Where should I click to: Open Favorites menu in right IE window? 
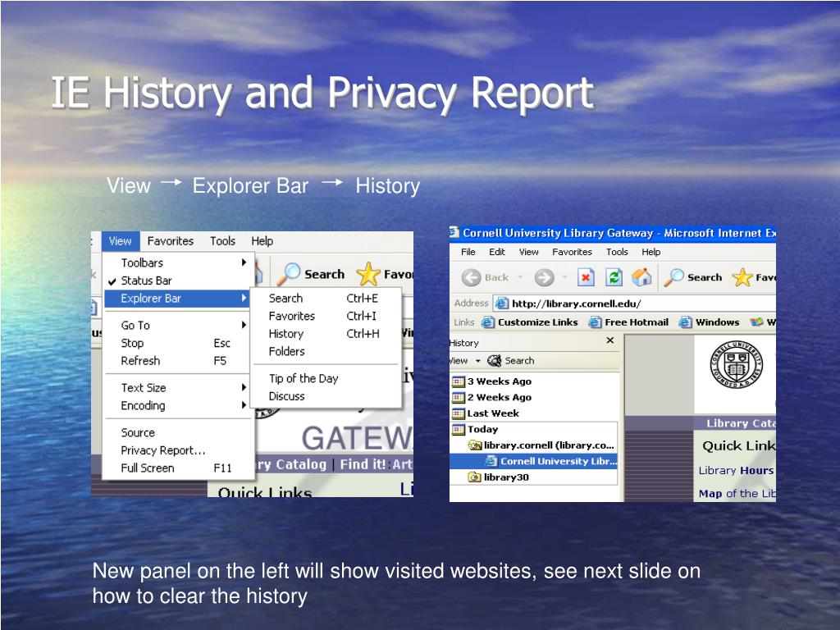(572, 252)
